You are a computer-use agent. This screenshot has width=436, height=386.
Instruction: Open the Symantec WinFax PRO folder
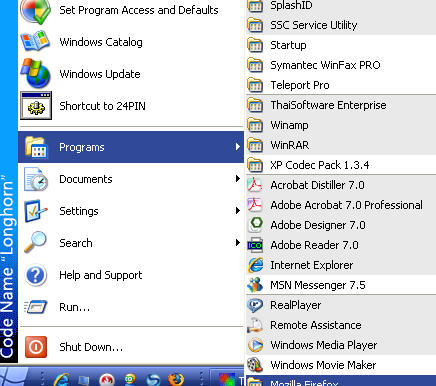tap(341, 65)
